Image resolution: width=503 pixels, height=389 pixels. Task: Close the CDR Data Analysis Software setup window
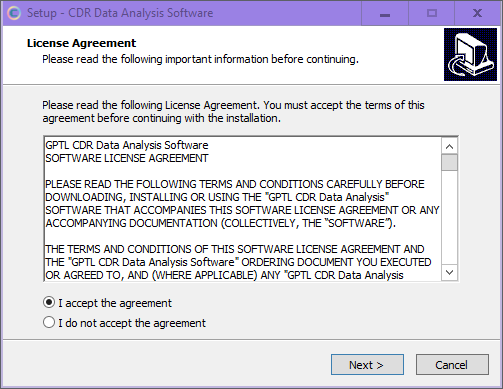[477, 13]
